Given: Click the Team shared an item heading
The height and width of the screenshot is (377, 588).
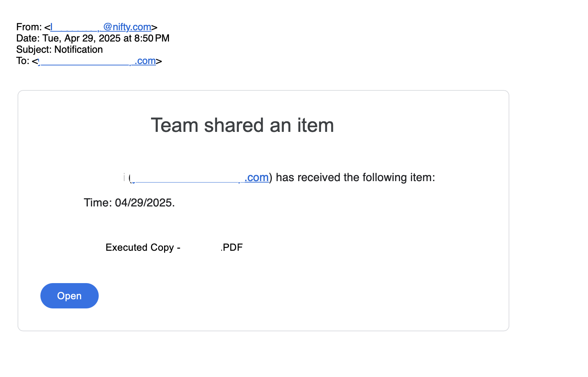Looking at the screenshot, I should click(242, 125).
